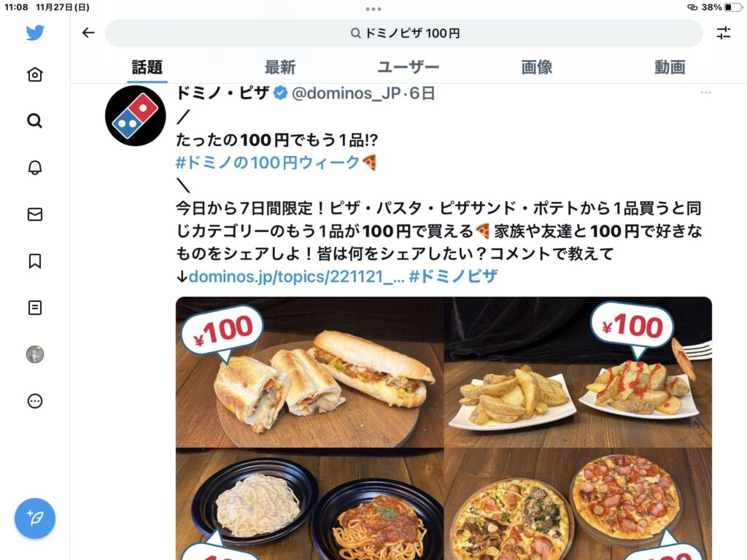
Task: Compose a new tweet button
Action: (x=35, y=518)
